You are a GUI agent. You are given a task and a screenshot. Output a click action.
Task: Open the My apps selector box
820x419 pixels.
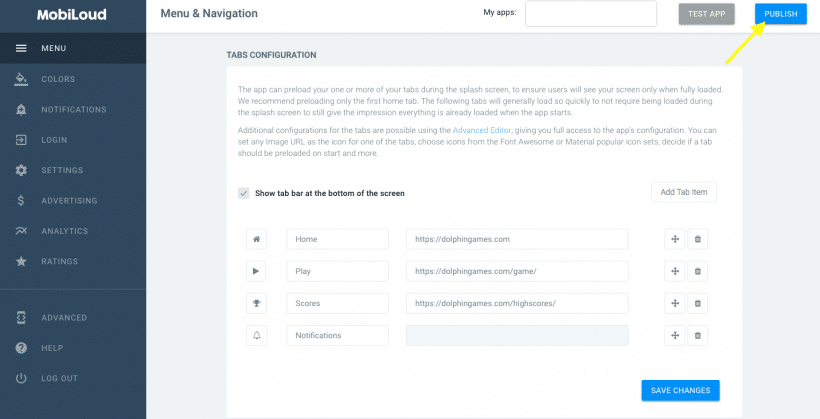point(590,13)
